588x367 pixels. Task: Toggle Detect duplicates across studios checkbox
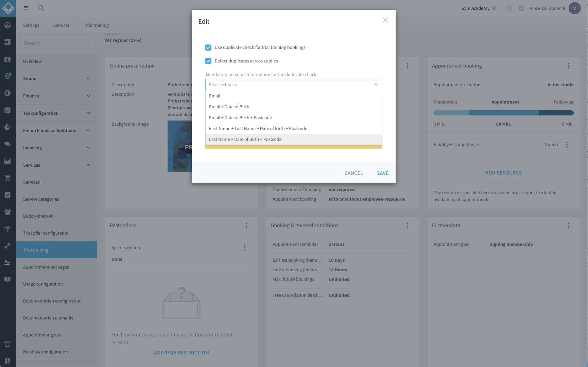click(x=208, y=61)
